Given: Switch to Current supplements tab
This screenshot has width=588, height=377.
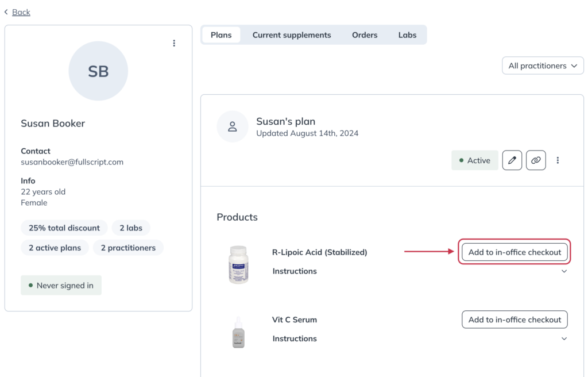Looking at the screenshot, I should coord(292,35).
